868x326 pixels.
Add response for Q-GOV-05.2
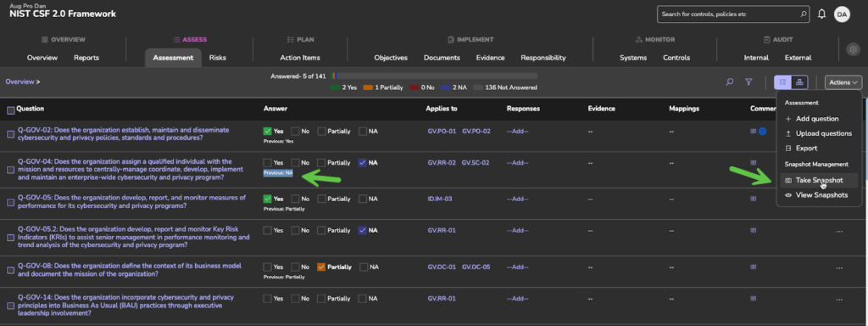518,231
